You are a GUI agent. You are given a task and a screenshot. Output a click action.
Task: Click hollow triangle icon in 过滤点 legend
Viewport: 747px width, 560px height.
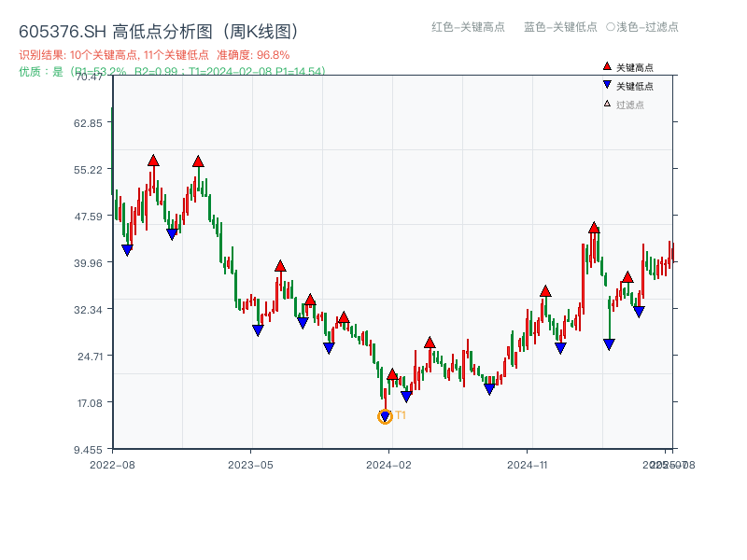click(x=607, y=104)
